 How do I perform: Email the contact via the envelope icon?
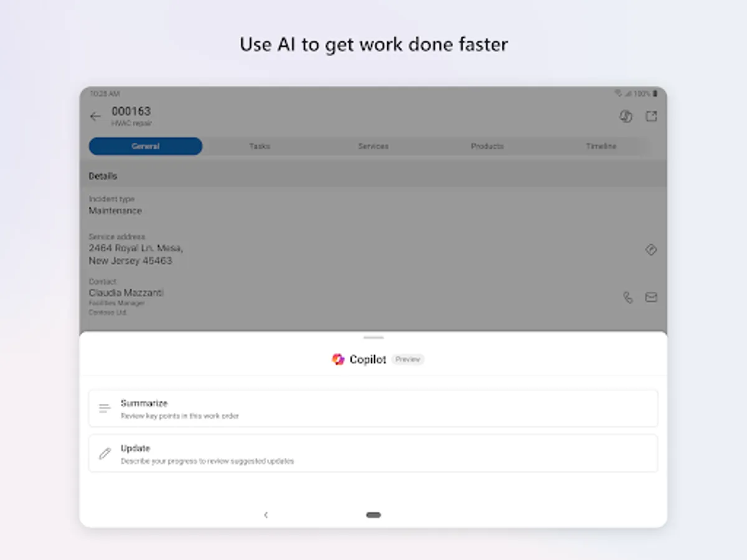click(651, 297)
